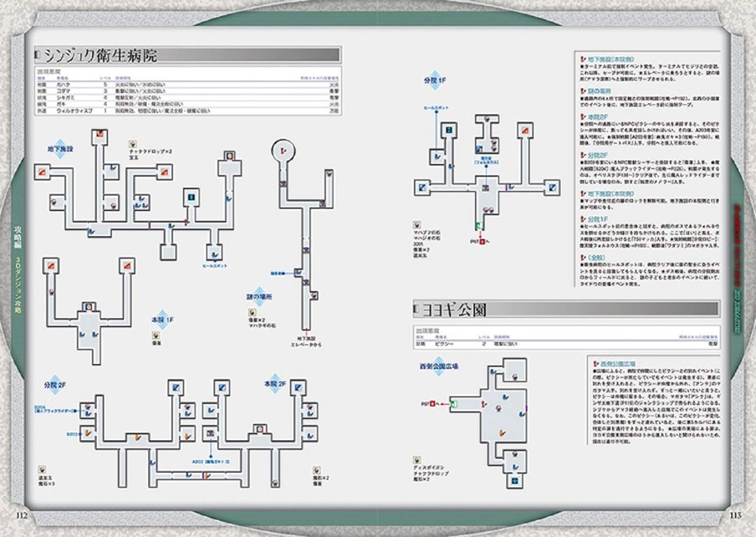Click the 西側公園広場 diamond label
This screenshot has height=537, width=756.
click(439, 366)
